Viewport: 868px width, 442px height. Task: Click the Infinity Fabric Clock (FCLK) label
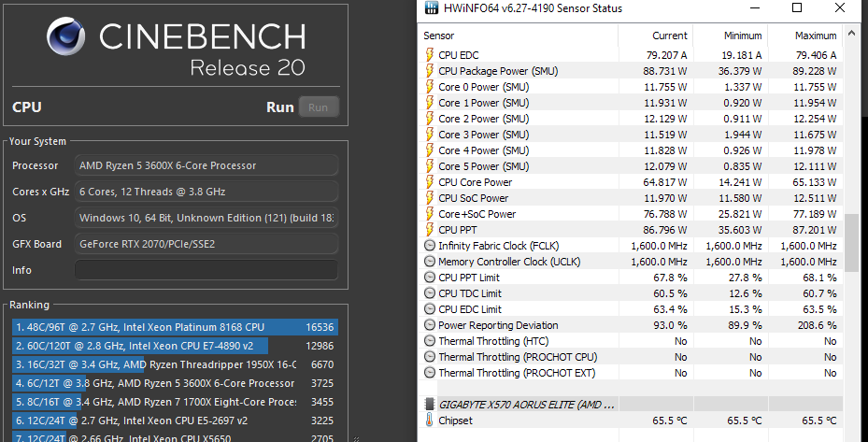498,246
